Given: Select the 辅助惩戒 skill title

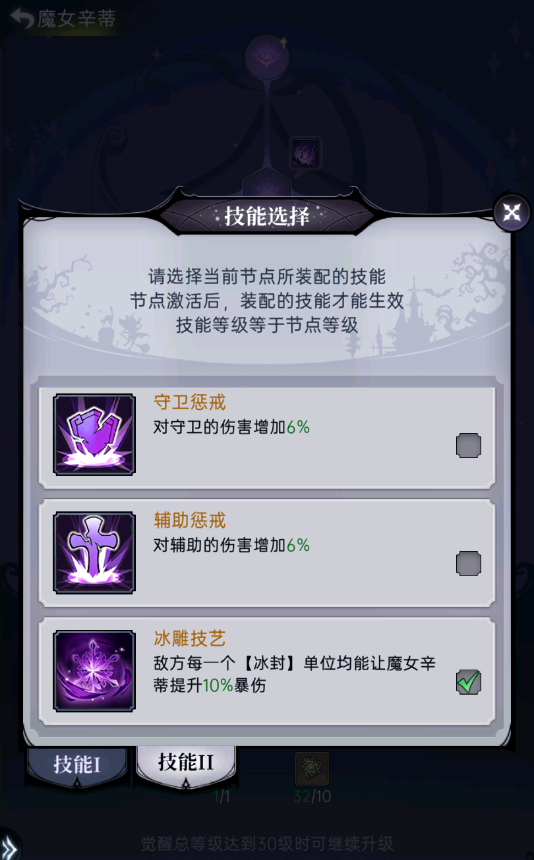Looking at the screenshot, I should [x=190, y=520].
